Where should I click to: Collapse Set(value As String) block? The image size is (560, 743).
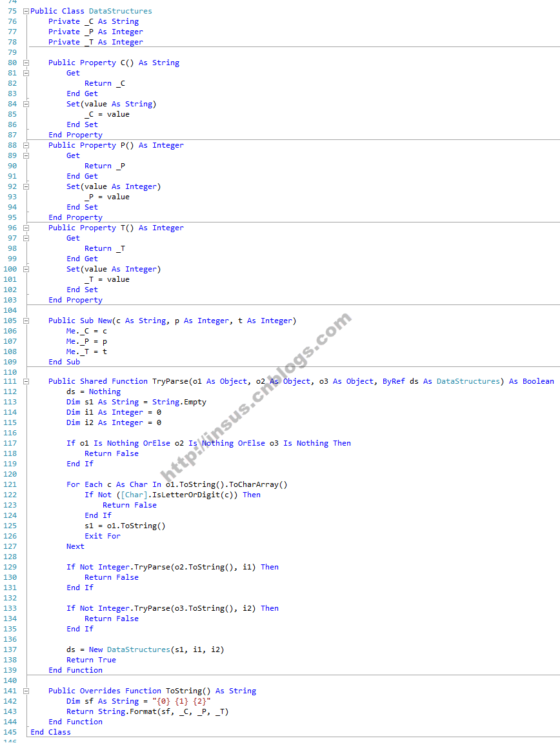(x=26, y=104)
